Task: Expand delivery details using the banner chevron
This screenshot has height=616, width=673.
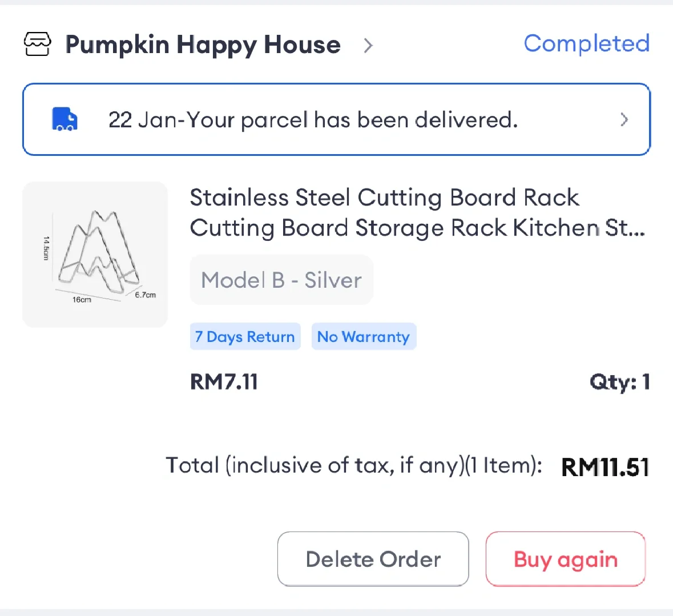Action: [x=624, y=119]
